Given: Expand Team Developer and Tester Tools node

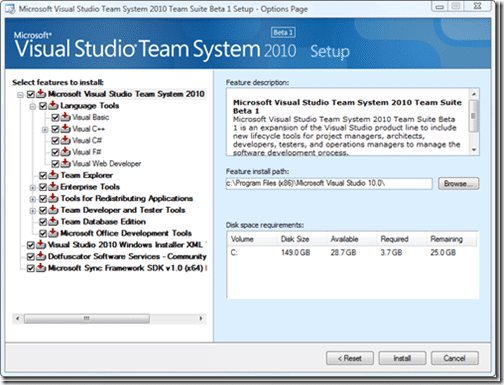Looking at the screenshot, I should [x=33, y=211].
